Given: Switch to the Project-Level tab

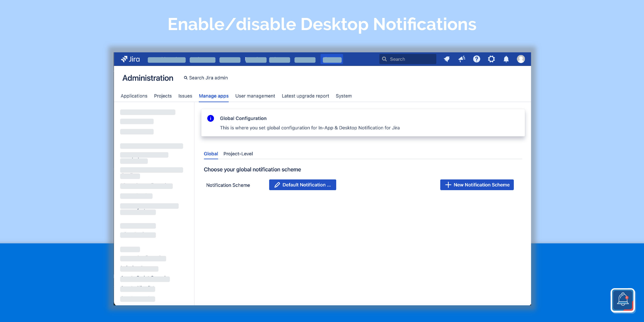Looking at the screenshot, I should [x=238, y=154].
